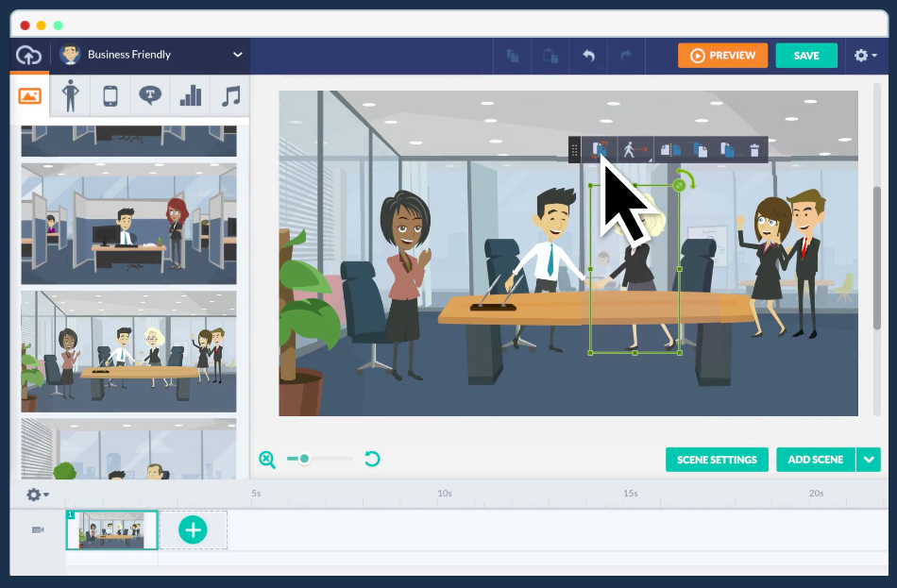This screenshot has width=897, height=588.
Task: Click the SCENE SETTINGS button
Action: 717,460
